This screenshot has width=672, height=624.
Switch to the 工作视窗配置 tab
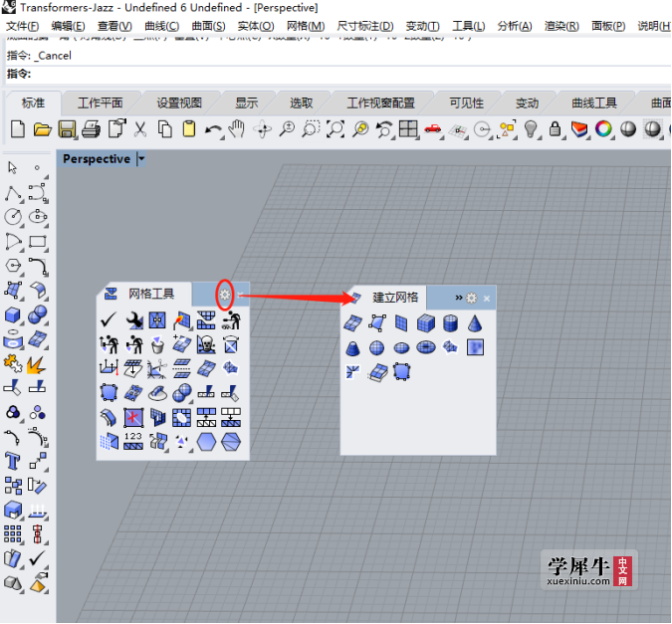380,104
